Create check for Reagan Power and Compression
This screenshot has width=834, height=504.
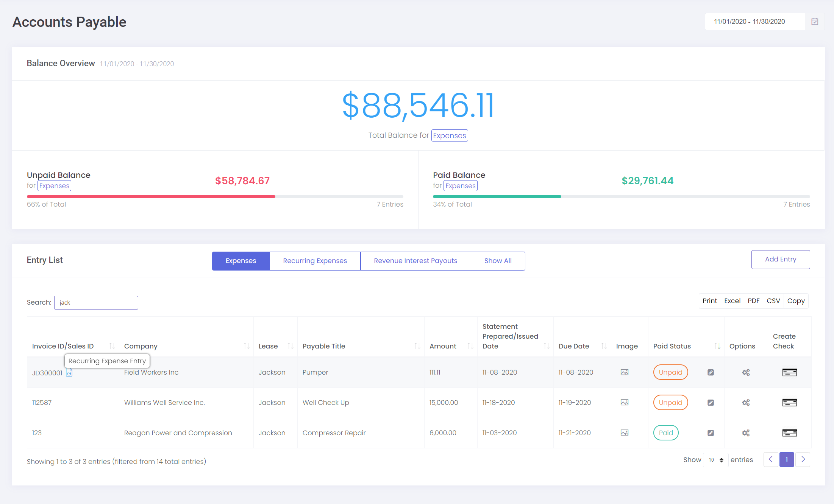pos(789,433)
